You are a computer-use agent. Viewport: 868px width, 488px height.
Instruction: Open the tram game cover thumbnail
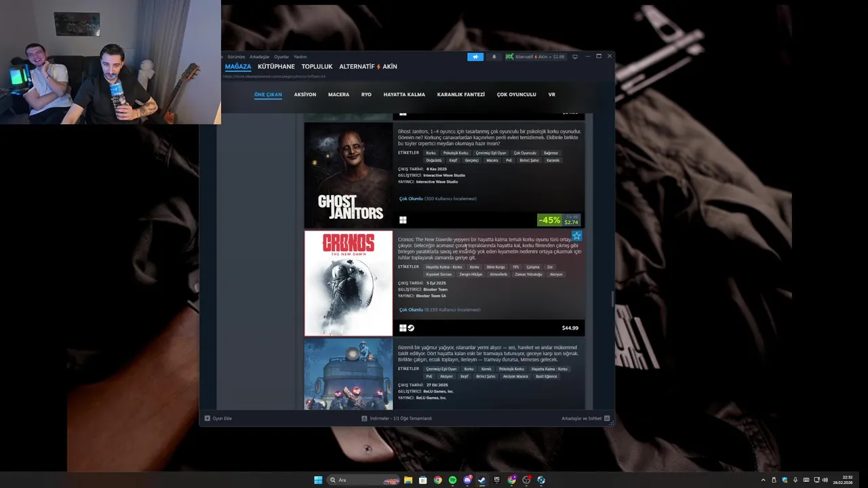point(349,374)
